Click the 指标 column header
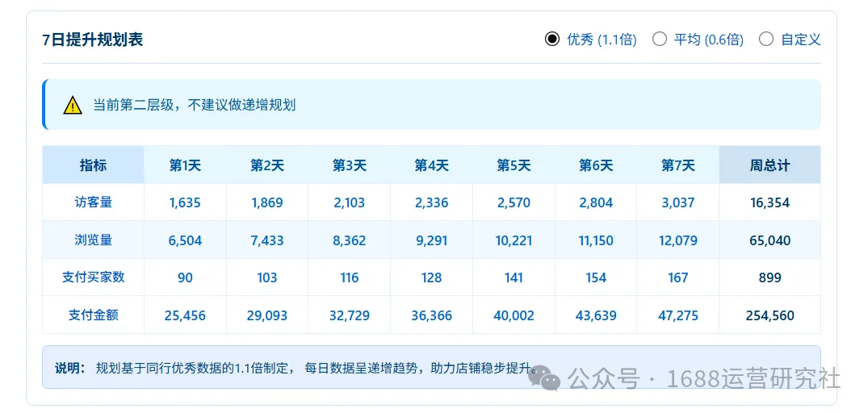The width and height of the screenshot is (868, 413). pos(93,165)
